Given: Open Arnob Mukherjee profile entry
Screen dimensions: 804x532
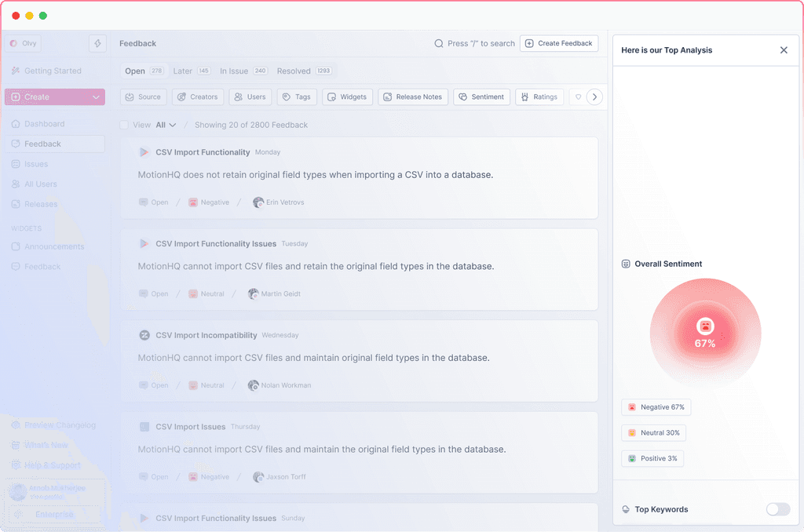Looking at the screenshot, I should [x=54, y=491].
